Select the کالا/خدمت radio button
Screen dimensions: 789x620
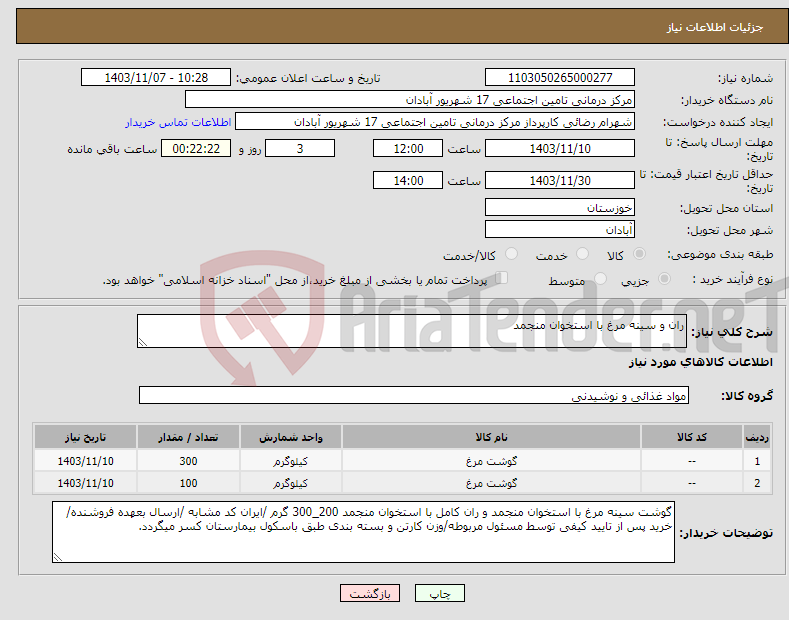pyautogui.click(x=511, y=254)
